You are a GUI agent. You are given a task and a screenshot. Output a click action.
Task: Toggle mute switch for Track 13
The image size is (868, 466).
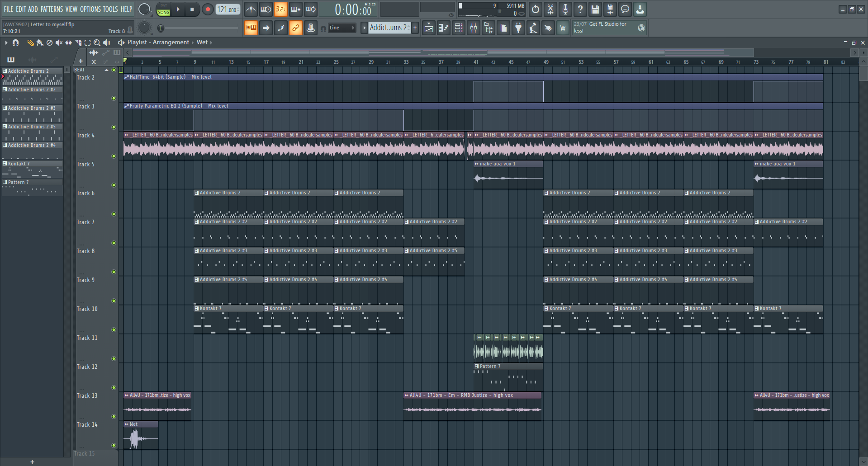coord(114,416)
